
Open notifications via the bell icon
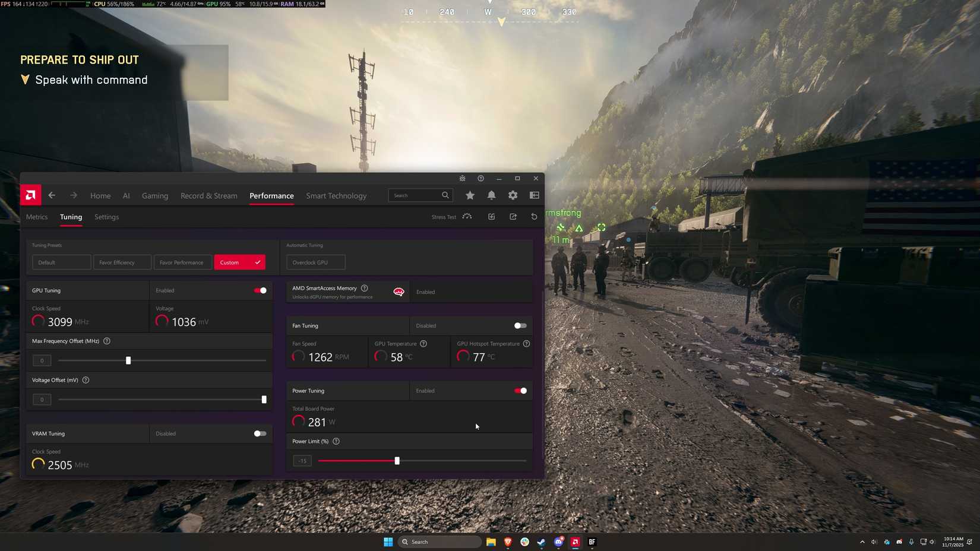(x=491, y=195)
